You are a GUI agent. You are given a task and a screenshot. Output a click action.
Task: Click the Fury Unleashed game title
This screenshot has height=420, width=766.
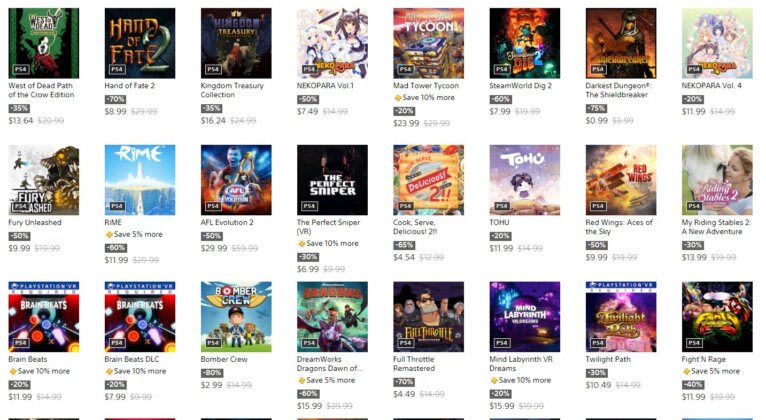coord(35,222)
